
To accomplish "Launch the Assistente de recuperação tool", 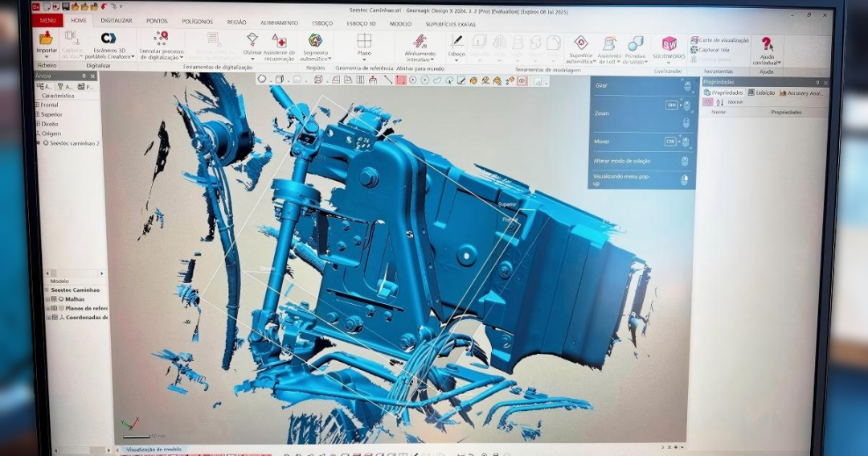I will point(279,40).
